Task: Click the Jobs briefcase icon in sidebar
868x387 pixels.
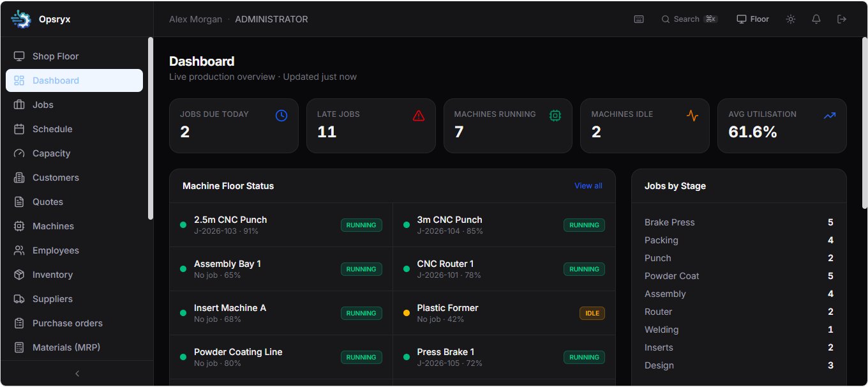Action: point(19,105)
